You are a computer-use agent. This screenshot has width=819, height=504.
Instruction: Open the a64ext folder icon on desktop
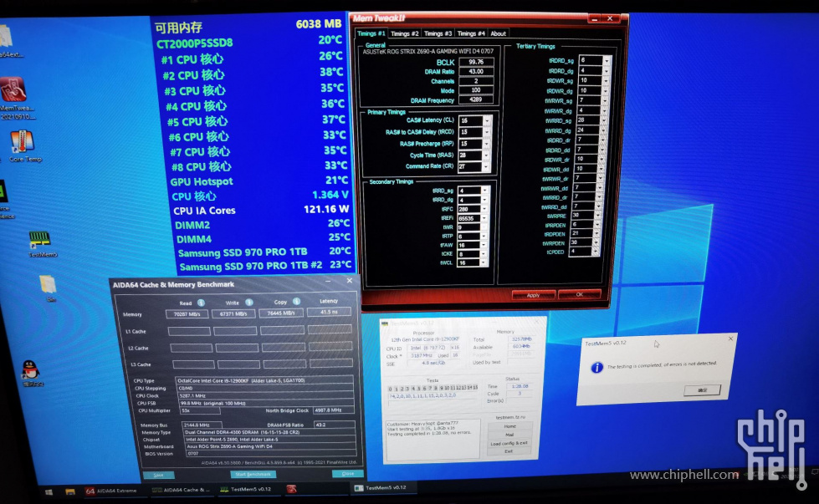(x=6, y=38)
